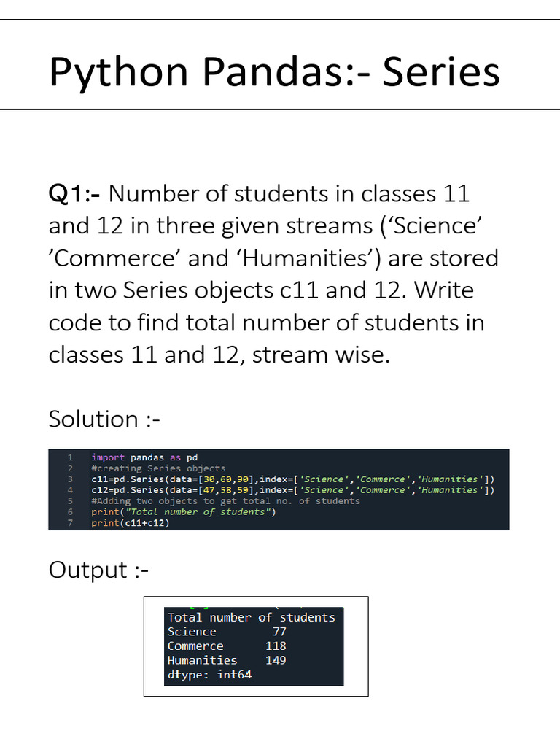Click line number 7 in code gutter
The image size is (560, 747).
coord(70,523)
